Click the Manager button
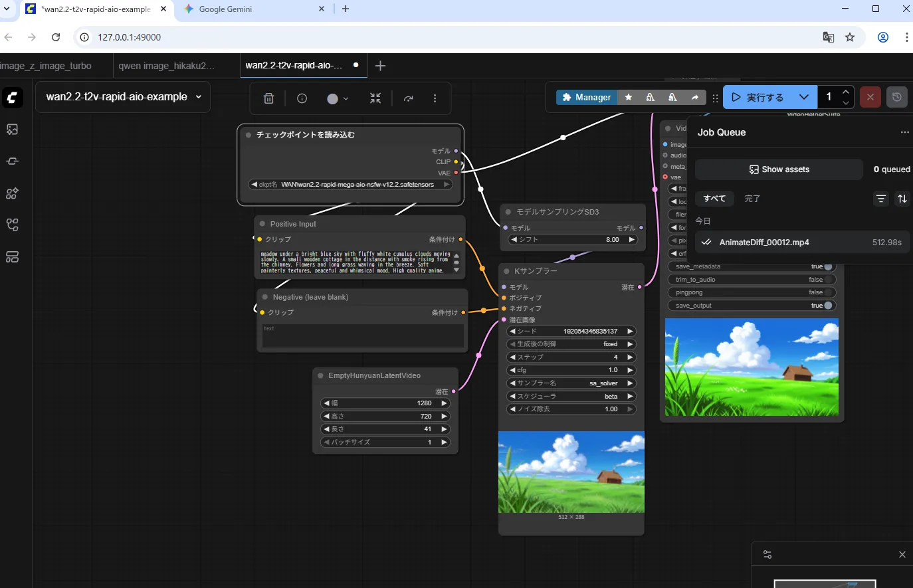 (586, 97)
